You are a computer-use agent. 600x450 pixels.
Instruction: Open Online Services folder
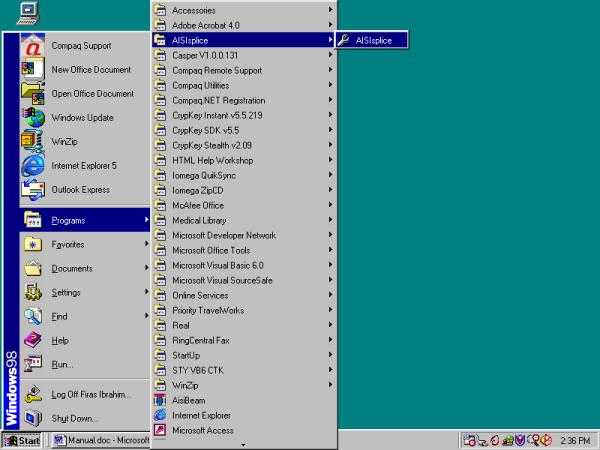click(x=244, y=295)
